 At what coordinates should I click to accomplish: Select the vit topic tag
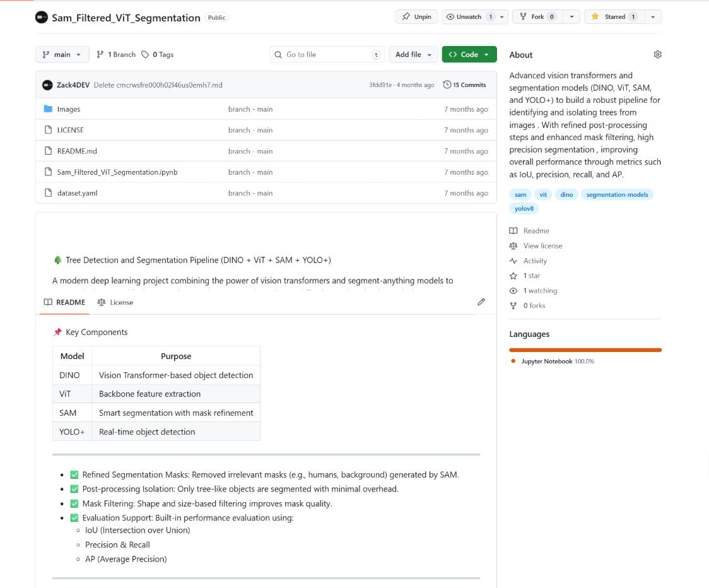click(x=543, y=194)
